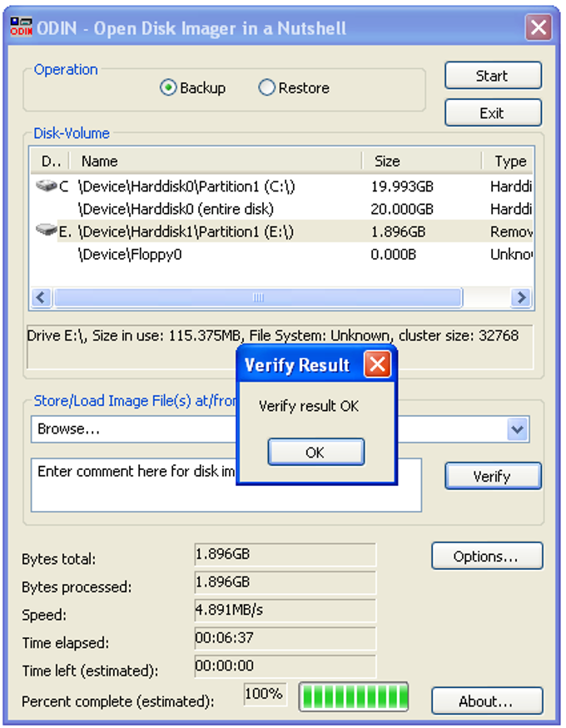Screen dimensions: 566x728
Task: Click the Verify result OK message text
Action: point(309,406)
